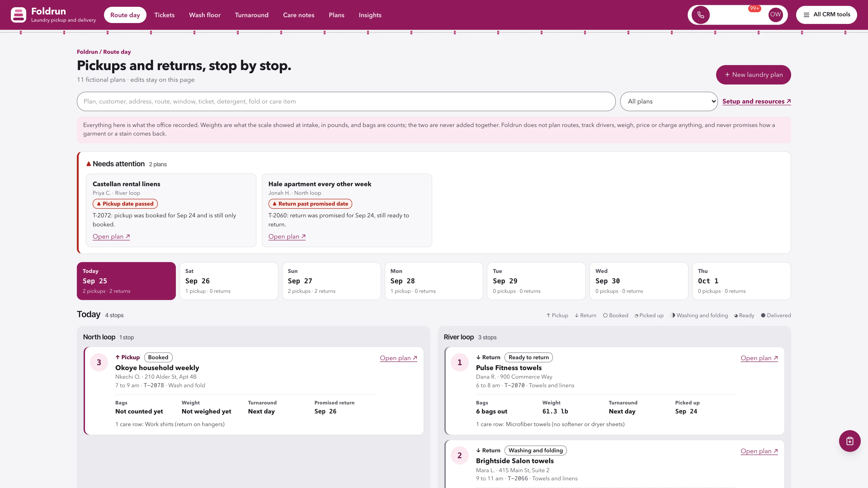
Task: Open the floating clipboard add button
Action: (x=849, y=441)
